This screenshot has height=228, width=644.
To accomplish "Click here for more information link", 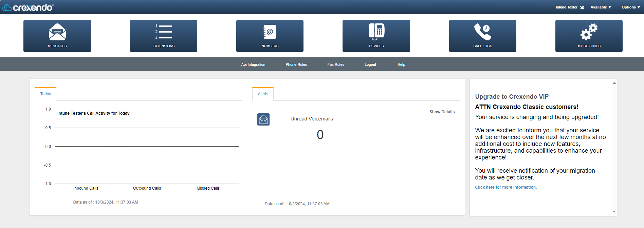I will point(506,187).
